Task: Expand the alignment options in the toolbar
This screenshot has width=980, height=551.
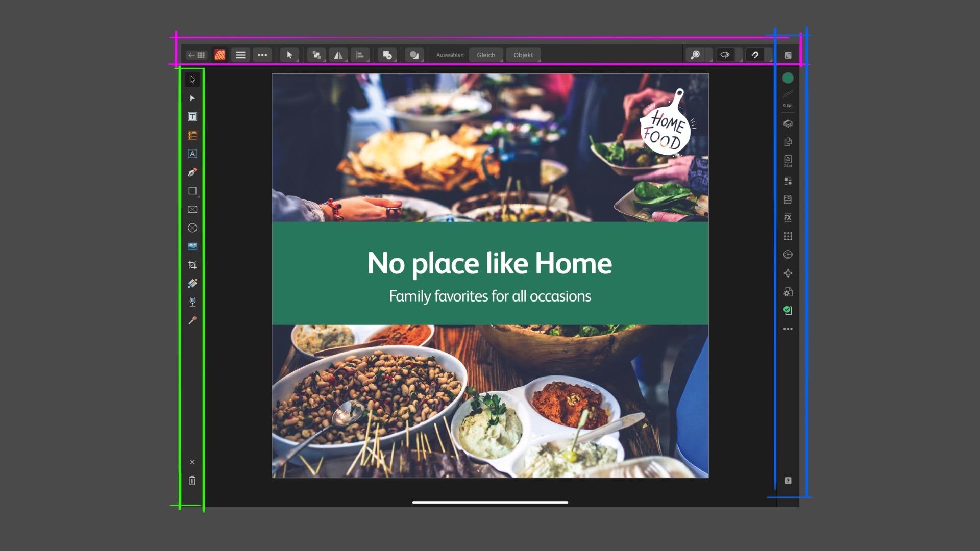Action: pos(361,55)
